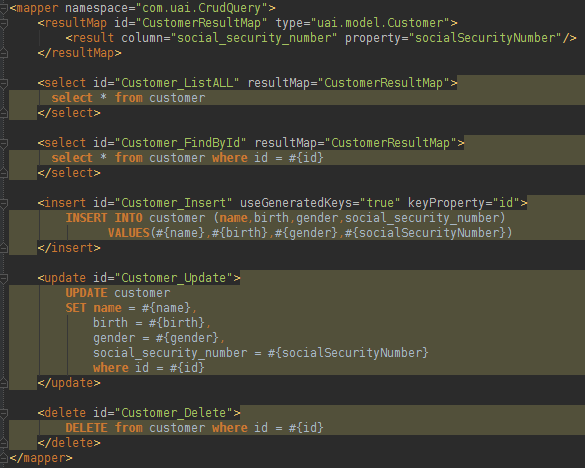This screenshot has height=468, width=585.
Task: Click #{socialSecurityNumber} in the update statement
Action: tap(348, 352)
